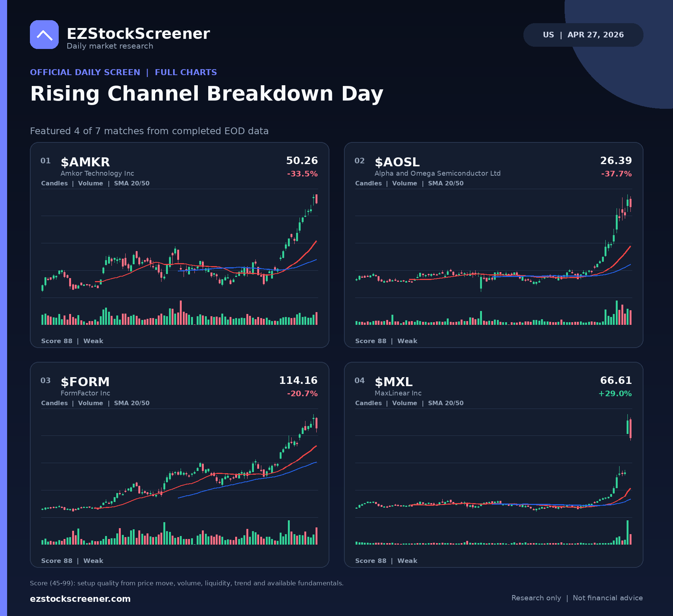
Task: Click the 'Amkor Technology Inc' company name
Action: [x=97, y=173]
